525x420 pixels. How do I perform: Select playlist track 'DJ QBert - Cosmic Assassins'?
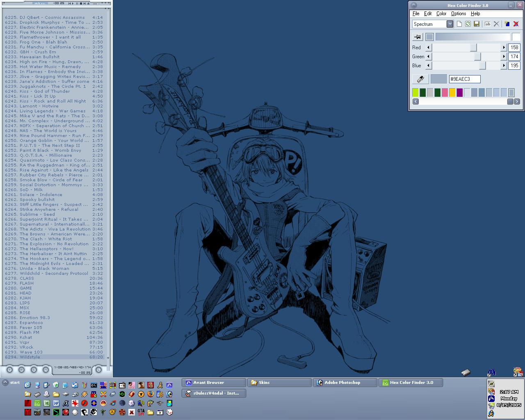pos(54,17)
